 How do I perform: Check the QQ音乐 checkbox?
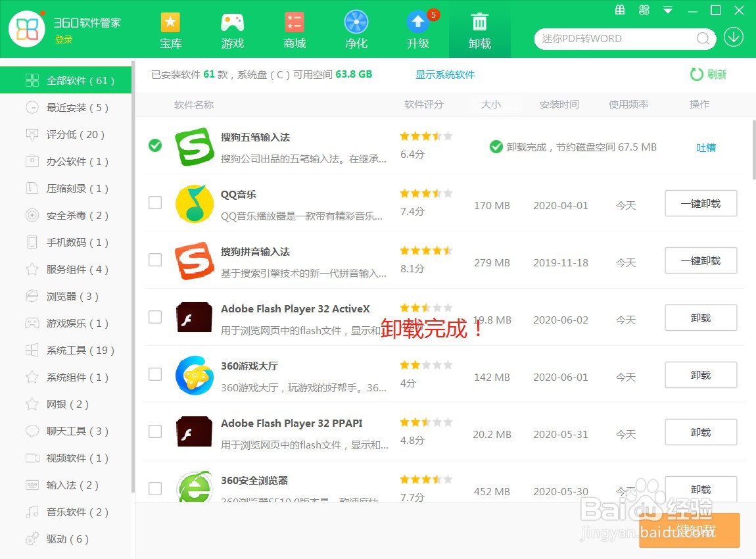[155, 203]
